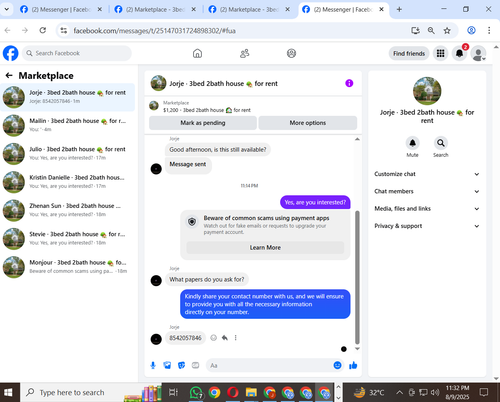The height and width of the screenshot is (402, 500).
Task: Open the emoji picker in message box
Action: pyautogui.click(x=337, y=365)
